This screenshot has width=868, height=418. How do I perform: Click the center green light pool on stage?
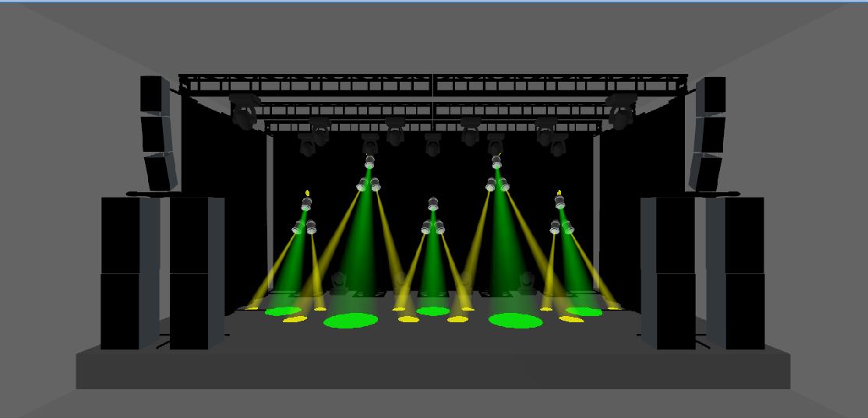pyautogui.click(x=433, y=311)
